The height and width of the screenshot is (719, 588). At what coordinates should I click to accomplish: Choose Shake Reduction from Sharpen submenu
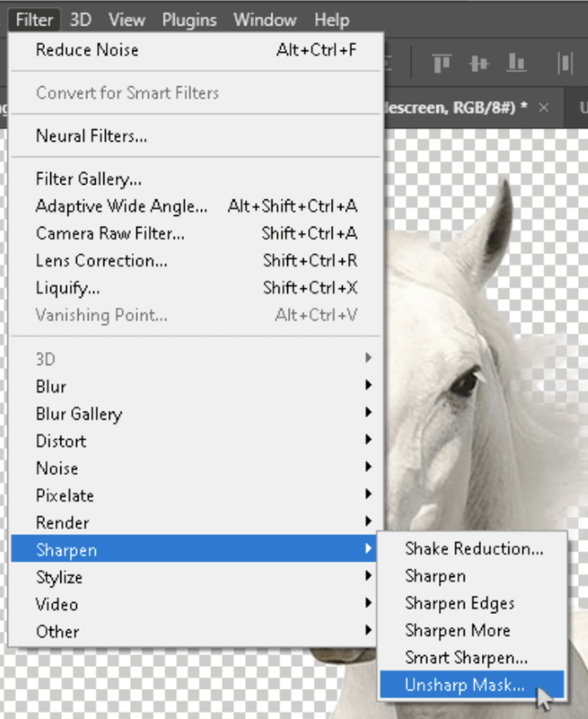[472, 549]
